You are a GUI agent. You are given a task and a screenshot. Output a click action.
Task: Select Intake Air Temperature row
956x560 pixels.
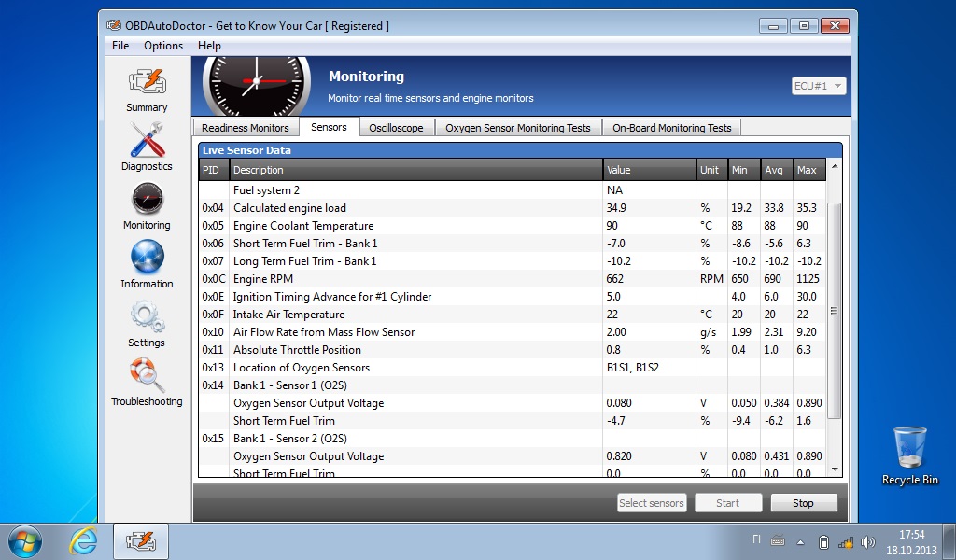[513, 314]
